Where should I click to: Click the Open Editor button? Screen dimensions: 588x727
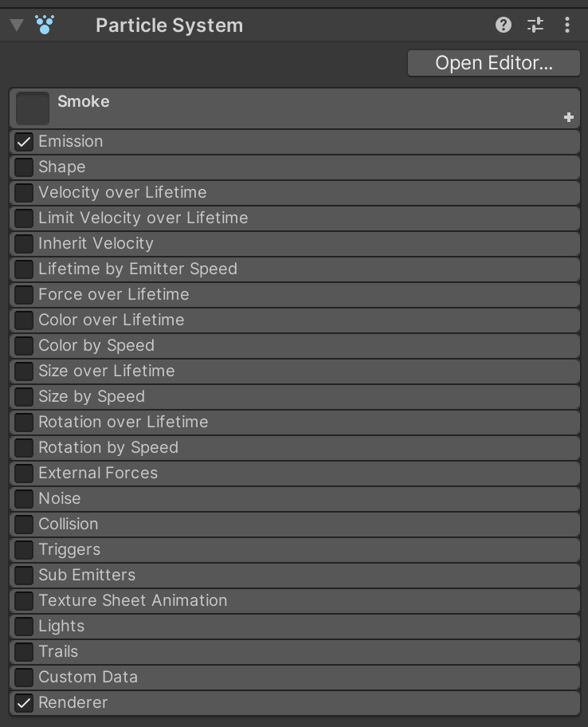pyautogui.click(x=493, y=63)
